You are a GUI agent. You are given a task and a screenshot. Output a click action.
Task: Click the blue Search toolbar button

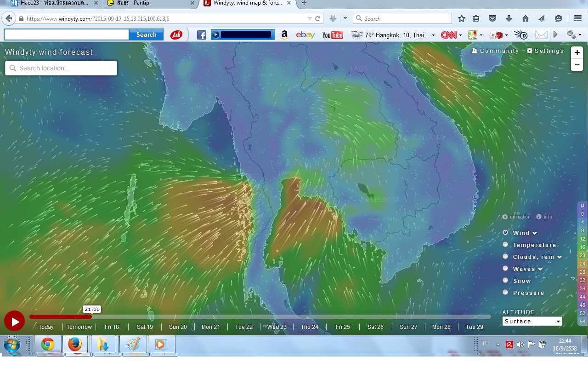[146, 35]
